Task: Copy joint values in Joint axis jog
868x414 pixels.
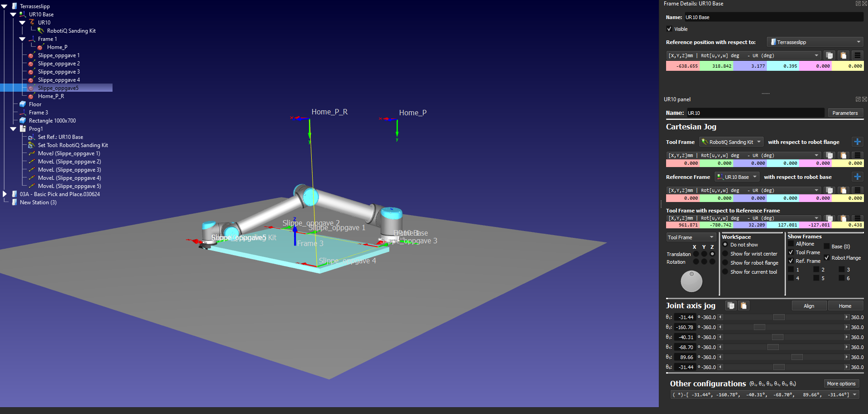Action: coord(731,306)
